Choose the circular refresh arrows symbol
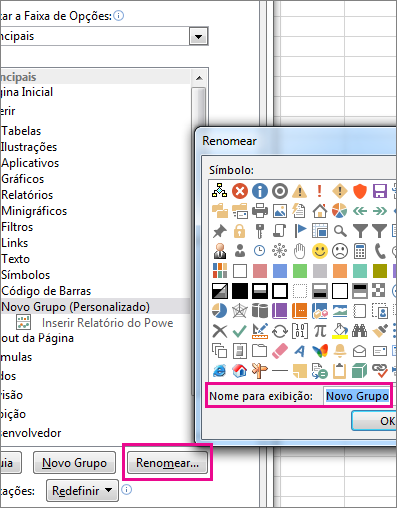 click(280, 331)
